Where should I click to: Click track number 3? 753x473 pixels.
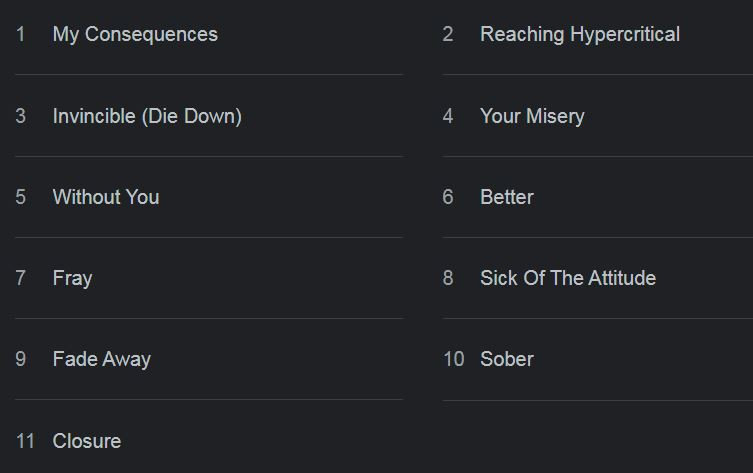coord(20,116)
